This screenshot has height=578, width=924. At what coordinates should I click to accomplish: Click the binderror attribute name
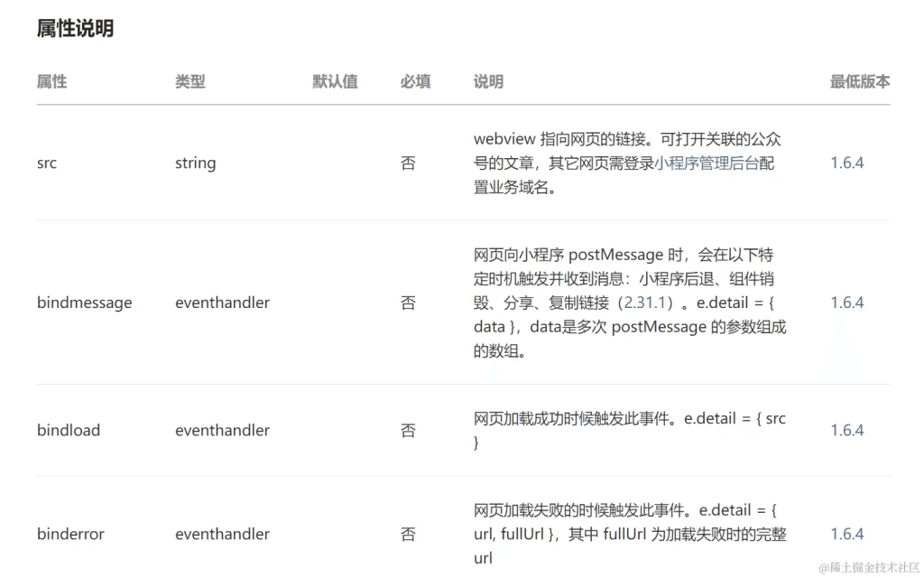70,534
